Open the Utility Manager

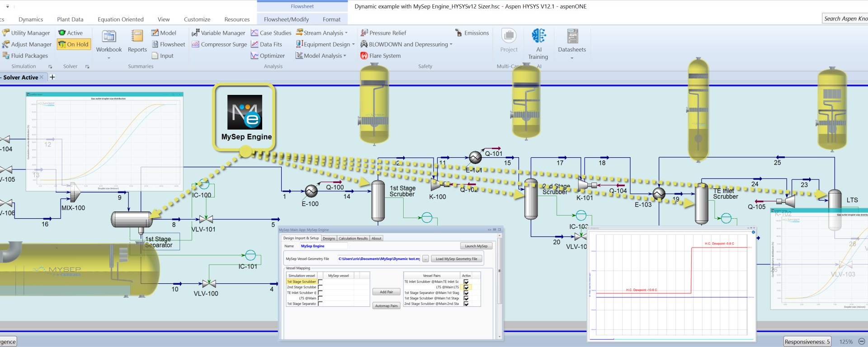click(x=26, y=33)
